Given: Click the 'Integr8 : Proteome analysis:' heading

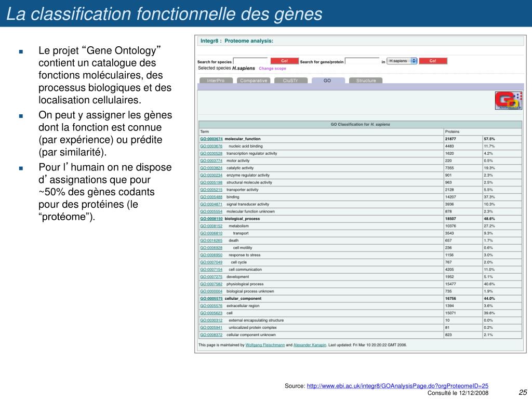Looking at the screenshot, I should [237, 41].
